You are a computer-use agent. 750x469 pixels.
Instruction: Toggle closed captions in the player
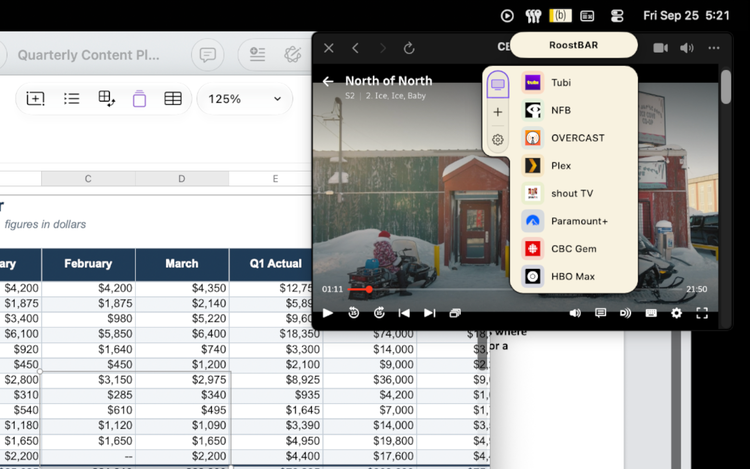pyautogui.click(x=600, y=313)
